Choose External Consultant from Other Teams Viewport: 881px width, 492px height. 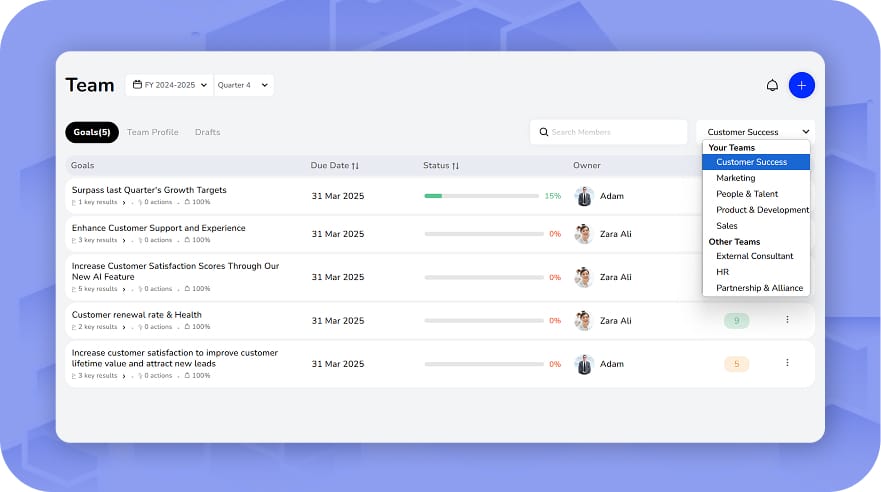click(754, 256)
